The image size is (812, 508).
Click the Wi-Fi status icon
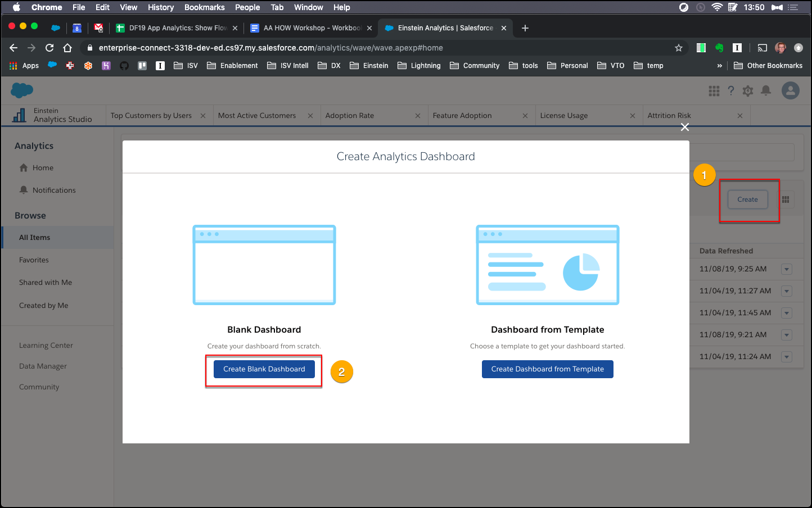[716, 7]
